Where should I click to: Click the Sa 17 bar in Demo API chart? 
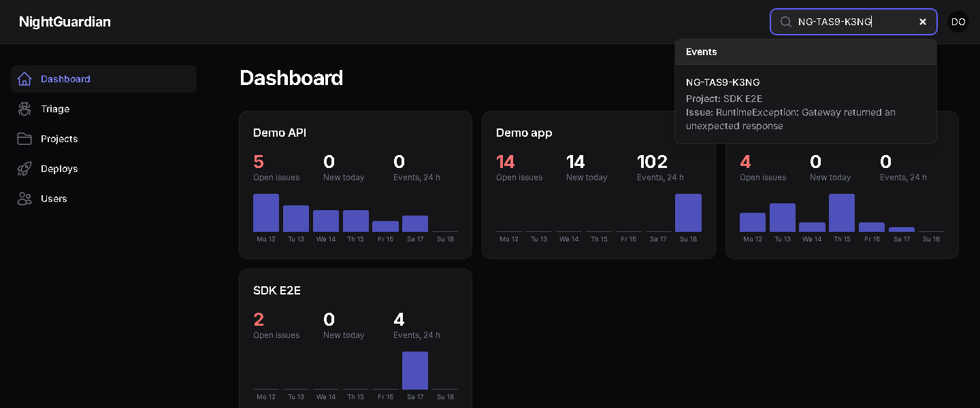click(415, 224)
